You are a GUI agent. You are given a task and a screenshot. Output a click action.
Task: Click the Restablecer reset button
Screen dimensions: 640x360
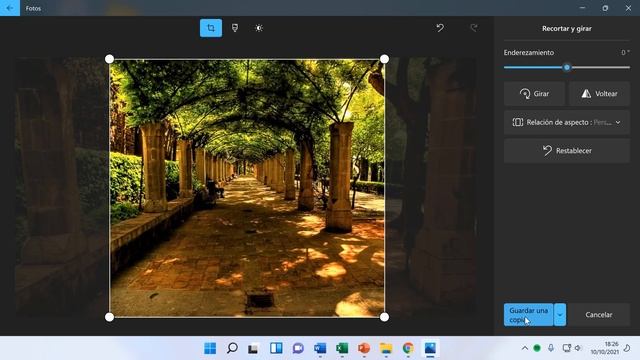pyautogui.click(x=567, y=151)
